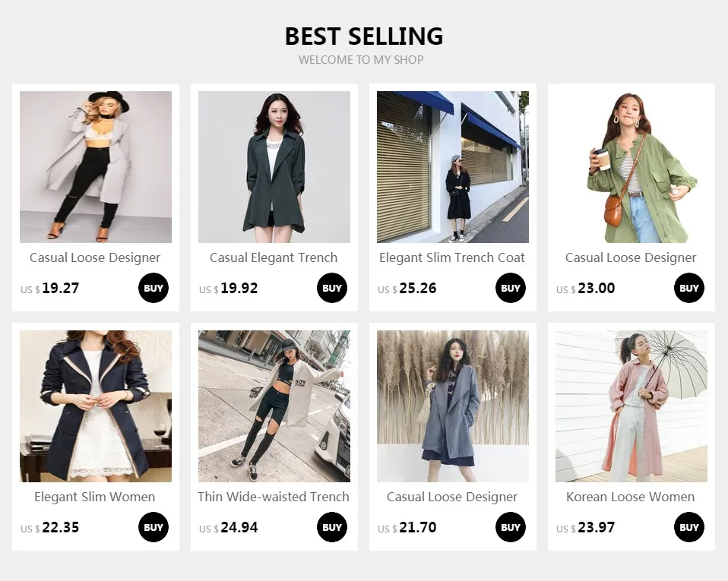Click BUY button for the $24.94 trench

(x=332, y=527)
